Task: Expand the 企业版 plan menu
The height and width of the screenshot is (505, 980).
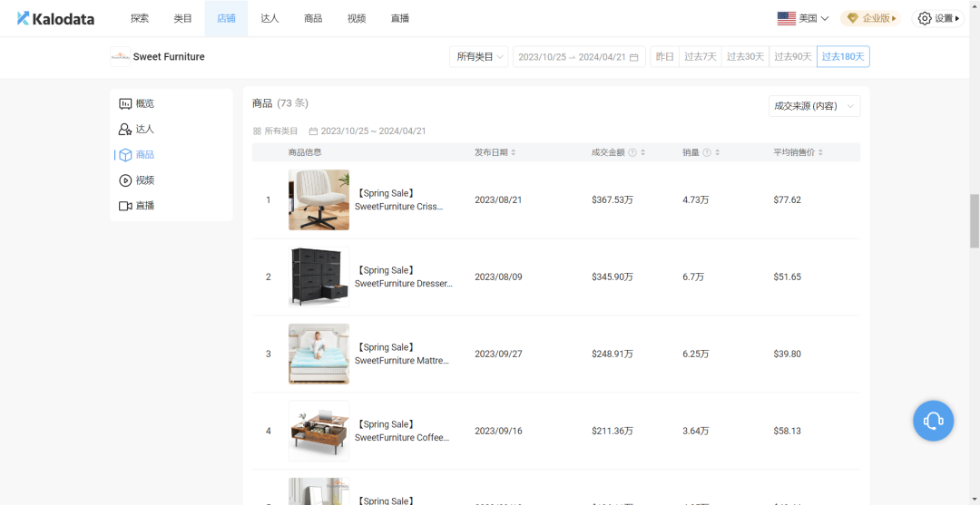Action: pos(870,19)
